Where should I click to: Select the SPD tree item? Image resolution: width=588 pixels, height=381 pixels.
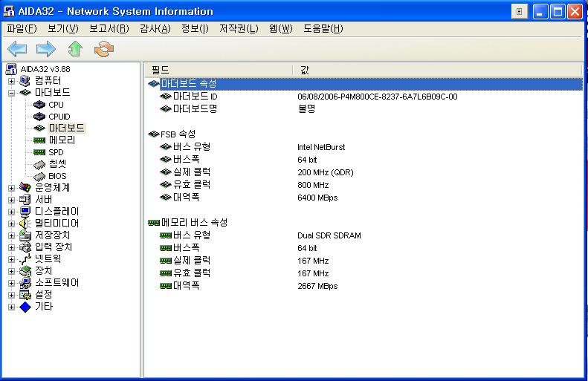[x=56, y=152]
